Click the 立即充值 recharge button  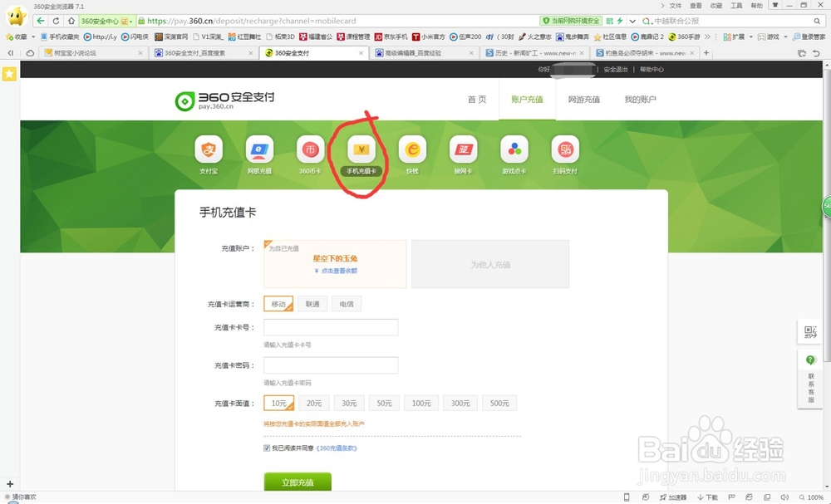[x=297, y=481]
